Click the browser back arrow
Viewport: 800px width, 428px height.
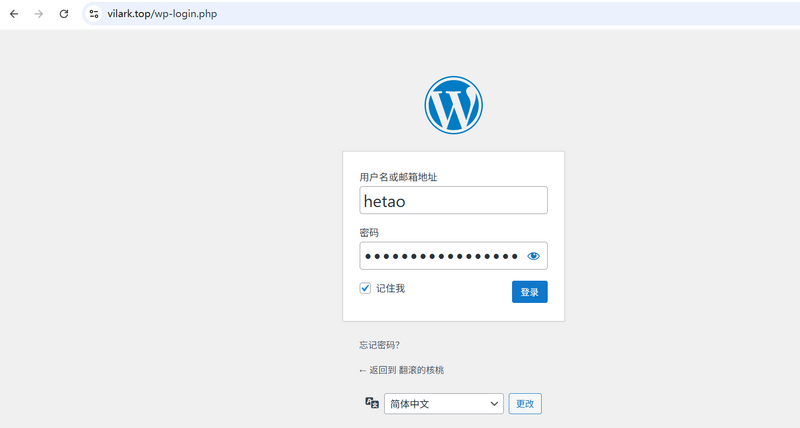tap(14, 14)
